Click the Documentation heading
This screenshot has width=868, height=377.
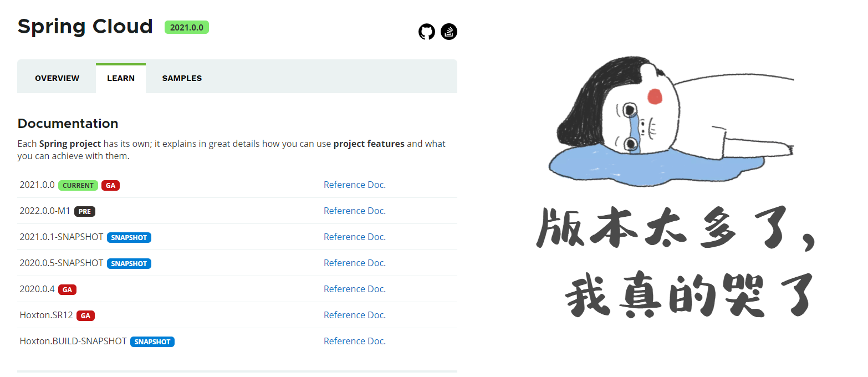[68, 123]
